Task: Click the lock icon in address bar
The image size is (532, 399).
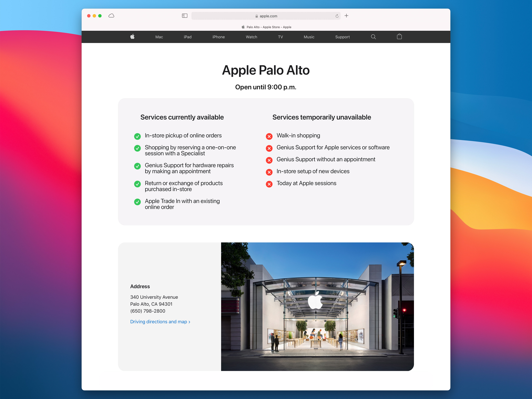Action: point(257,16)
